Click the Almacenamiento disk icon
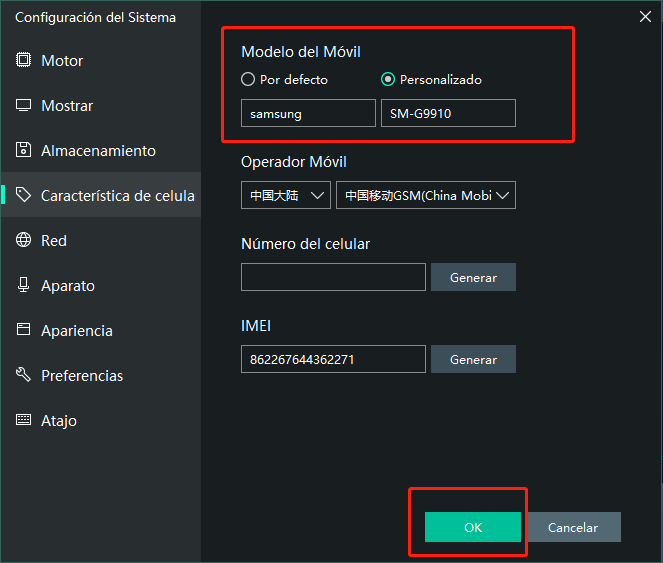663x563 pixels. tap(23, 150)
